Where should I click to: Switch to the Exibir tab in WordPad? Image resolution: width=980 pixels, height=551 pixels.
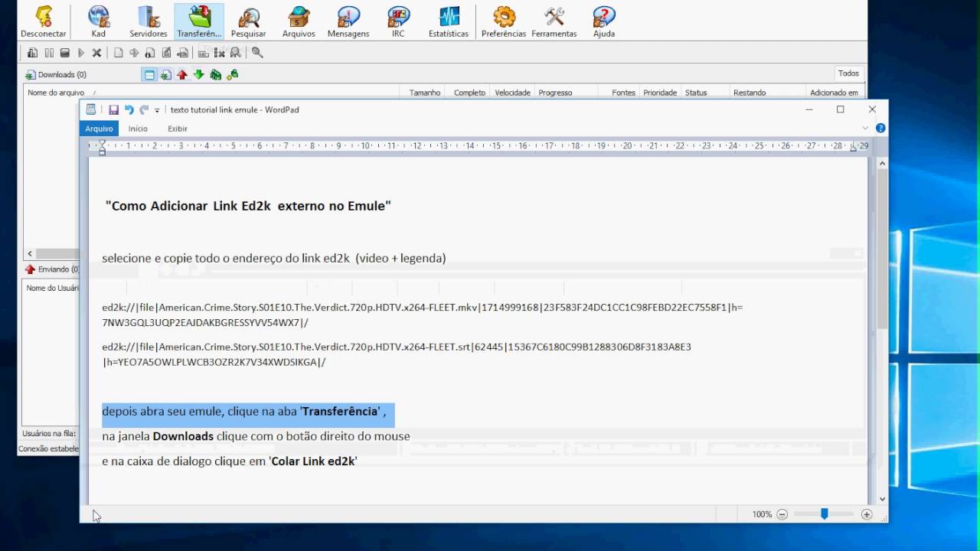tap(178, 129)
